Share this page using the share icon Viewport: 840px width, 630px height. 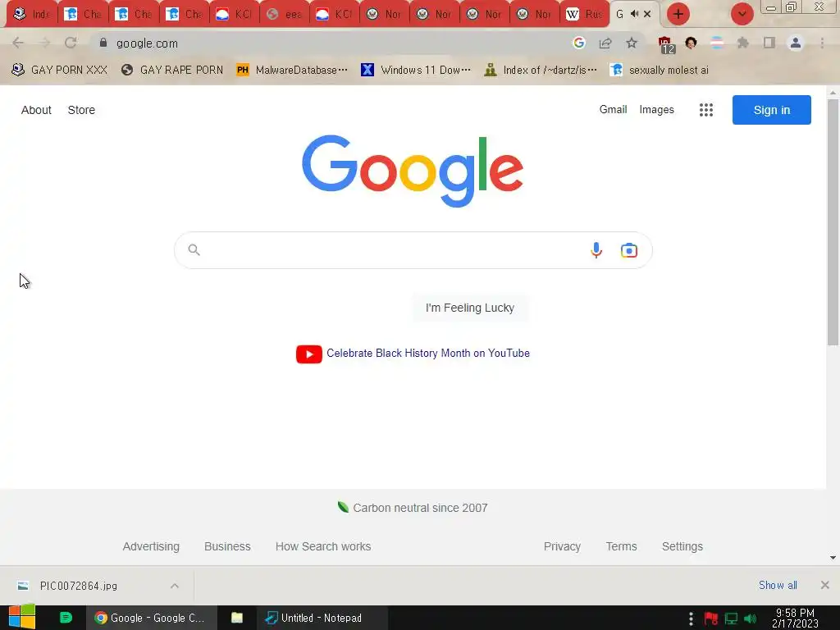605,43
